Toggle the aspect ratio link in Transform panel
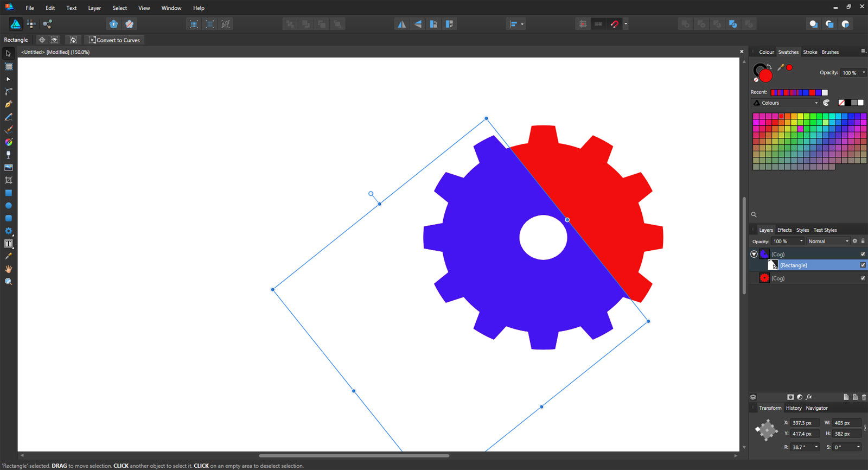This screenshot has height=470, width=868. [865, 428]
